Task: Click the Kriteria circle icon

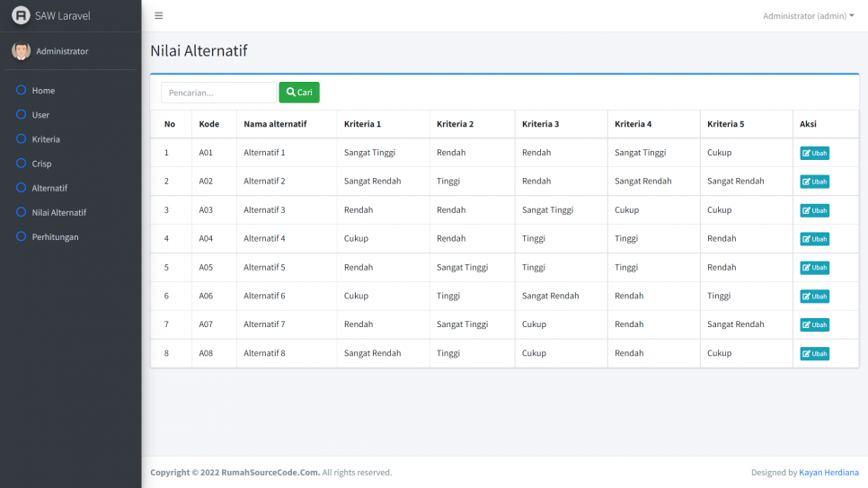Action: (x=21, y=138)
